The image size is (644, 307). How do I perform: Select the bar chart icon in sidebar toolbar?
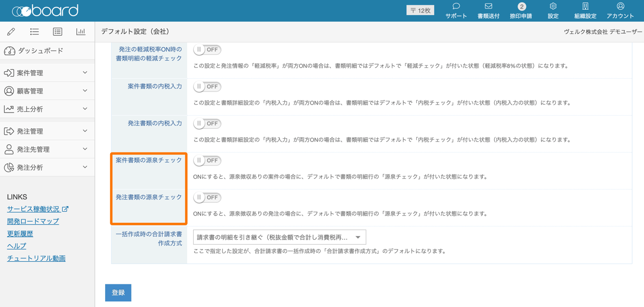(x=81, y=32)
